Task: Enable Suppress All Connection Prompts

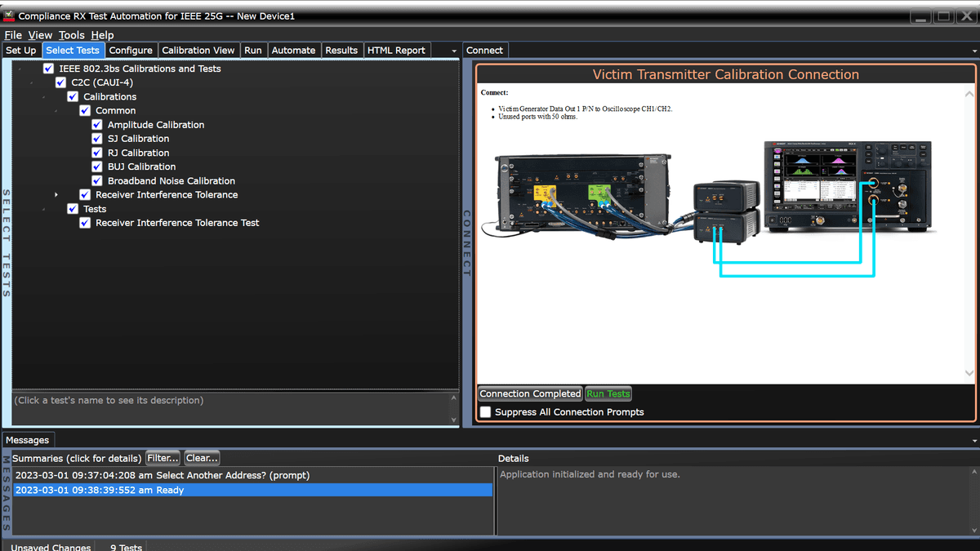Action: 486,412
